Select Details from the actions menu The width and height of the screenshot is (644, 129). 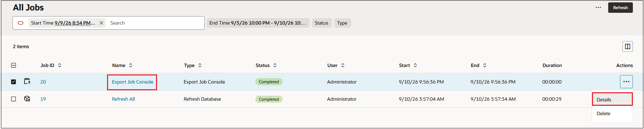click(612, 100)
